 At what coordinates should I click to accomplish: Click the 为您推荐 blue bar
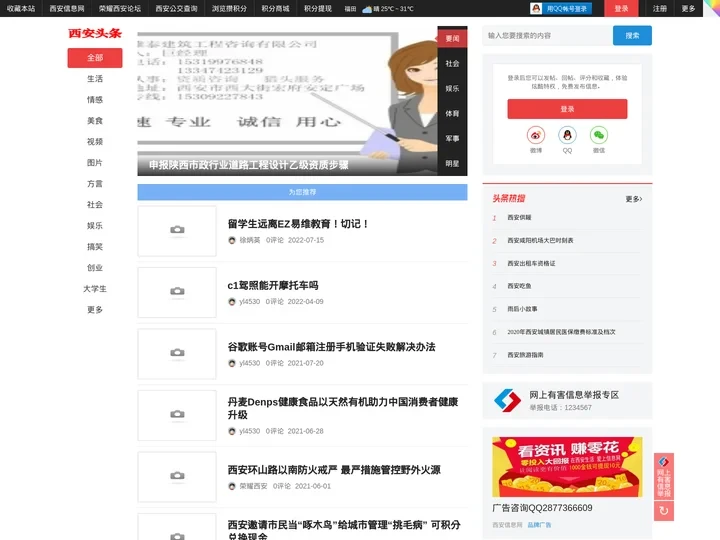click(302, 192)
